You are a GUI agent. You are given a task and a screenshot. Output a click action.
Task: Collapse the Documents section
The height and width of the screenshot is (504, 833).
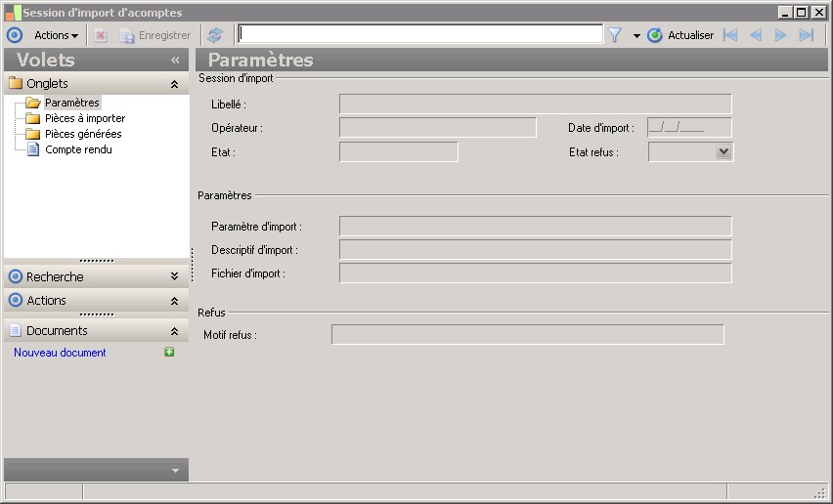[x=174, y=331]
